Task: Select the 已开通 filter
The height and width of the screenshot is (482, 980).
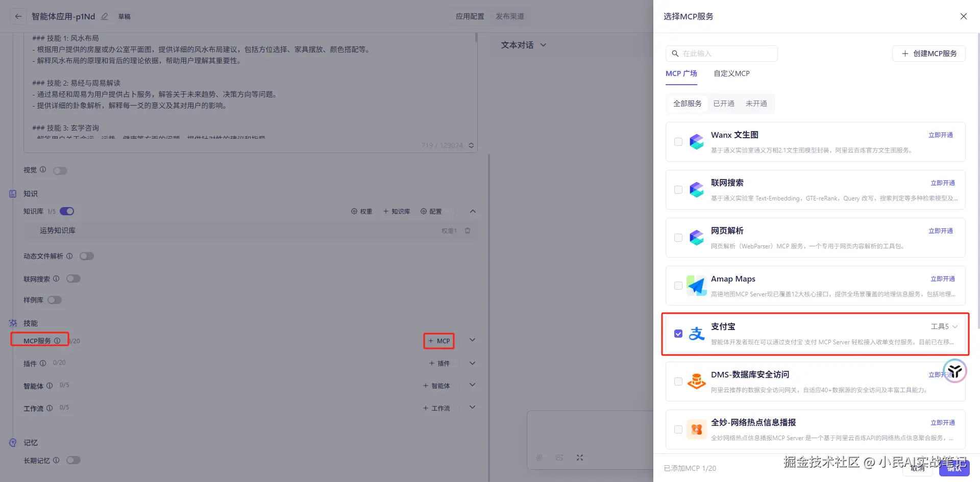Action: click(x=724, y=104)
